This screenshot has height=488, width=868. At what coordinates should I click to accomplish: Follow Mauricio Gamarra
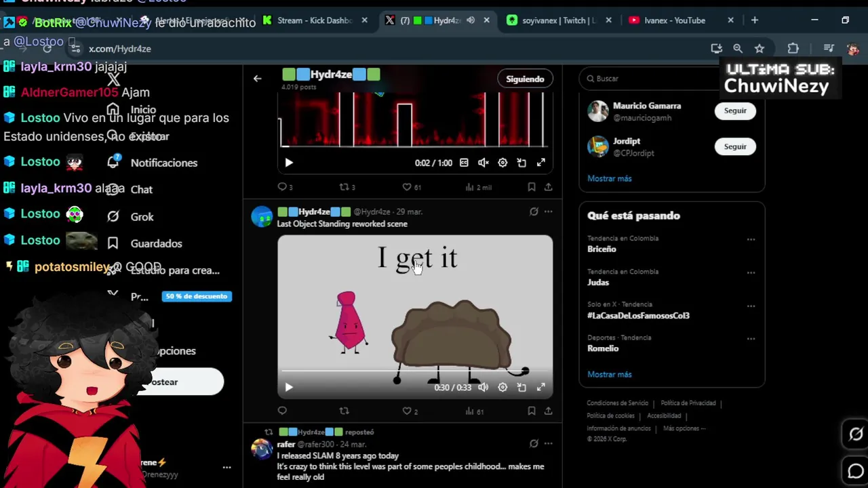[x=735, y=110]
